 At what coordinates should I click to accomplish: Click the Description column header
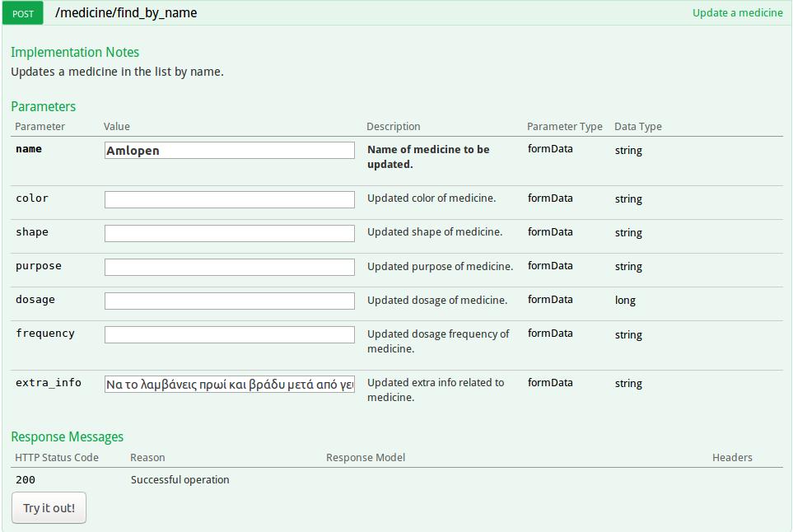pyautogui.click(x=394, y=127)
